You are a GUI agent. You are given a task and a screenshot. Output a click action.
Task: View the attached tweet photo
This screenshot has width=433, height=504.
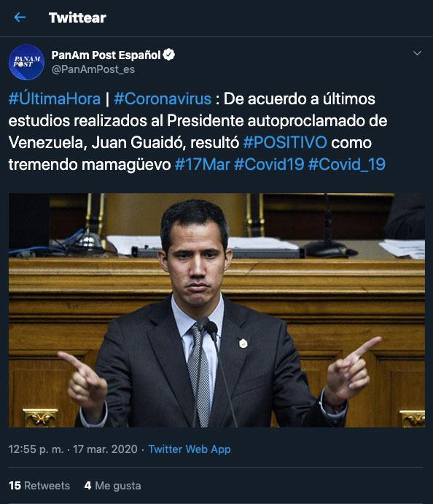216,310
